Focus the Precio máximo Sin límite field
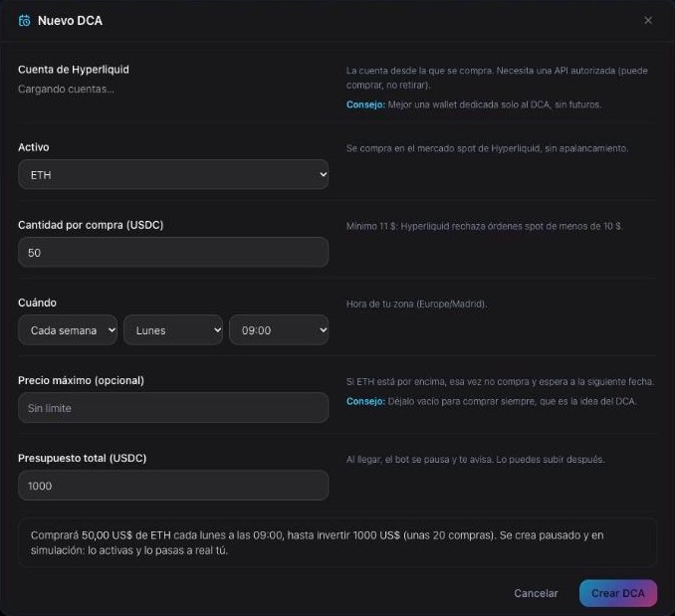This screenshot has height=616, width=675. [x=173, y=408]
